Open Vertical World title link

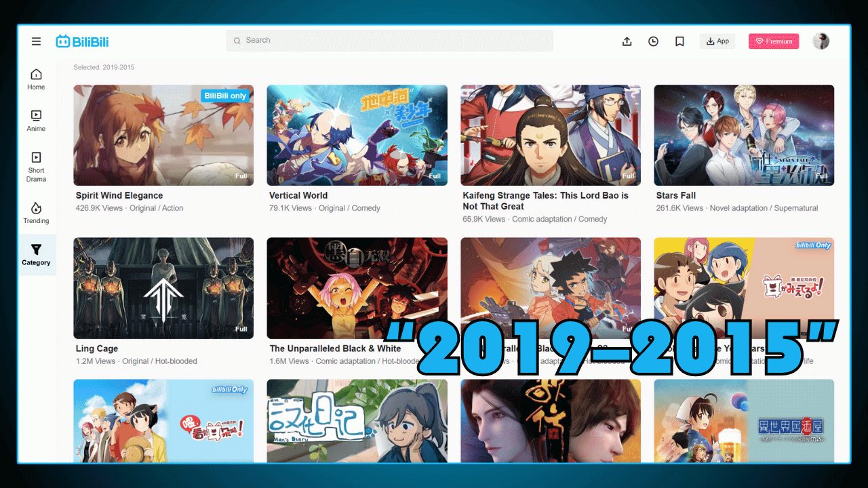298,195
